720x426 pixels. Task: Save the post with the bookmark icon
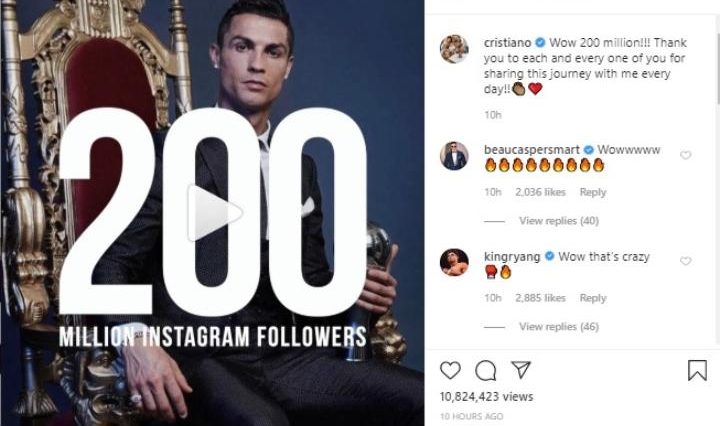[697, 371]
